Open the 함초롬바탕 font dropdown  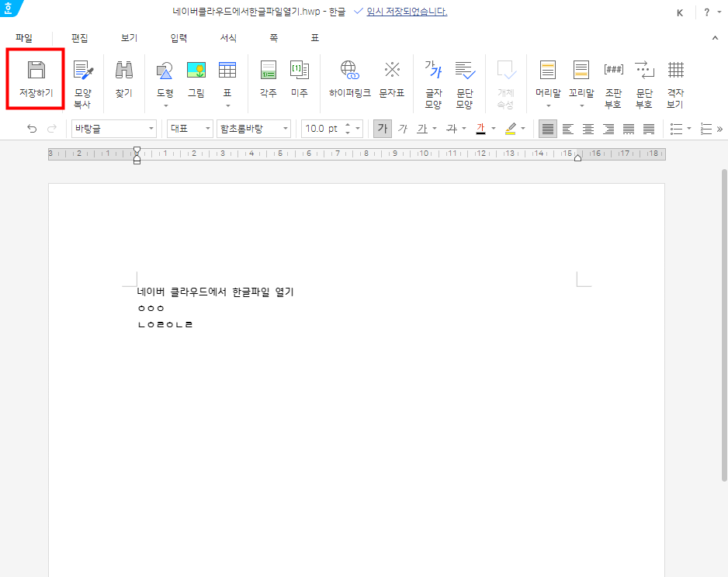tap(254, 129)
